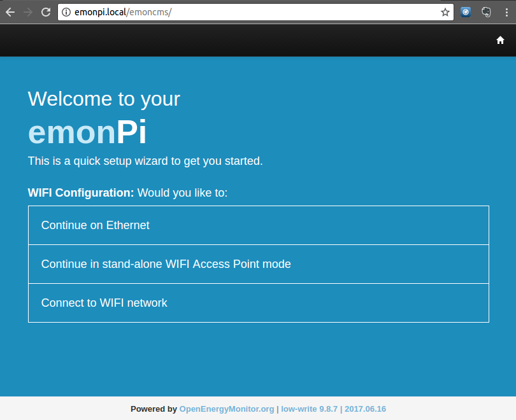Click the large emonPi title
This screenshot has width=516, height=420.
[87, 132]
